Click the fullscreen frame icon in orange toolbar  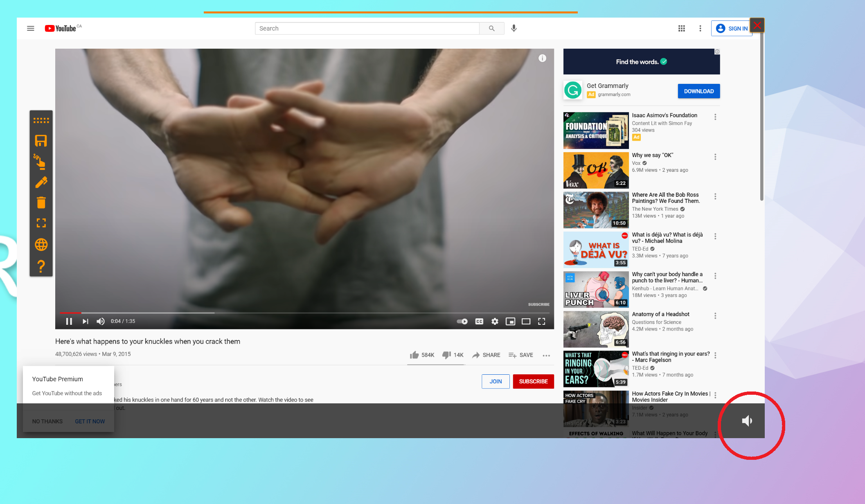41,223
